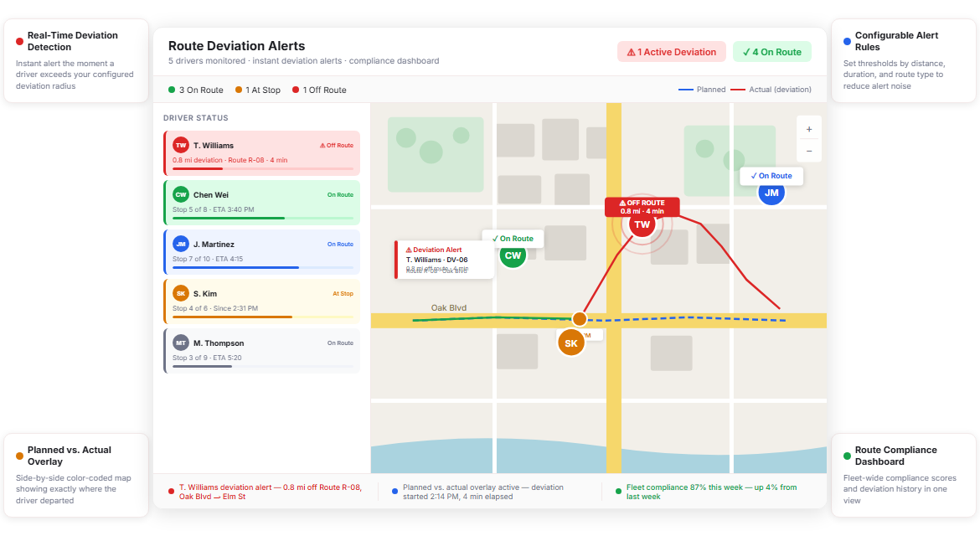The height and width of the screenshot is (536, 980).
Task: Click the Route Deviation Alerts title
Action: click(x=236, y=45)
